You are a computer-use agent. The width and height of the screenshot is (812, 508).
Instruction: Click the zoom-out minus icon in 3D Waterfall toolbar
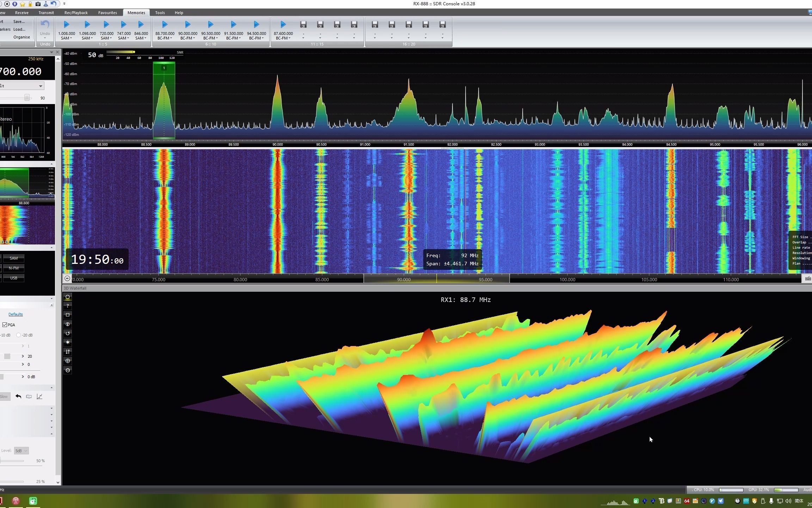point(68,370)
